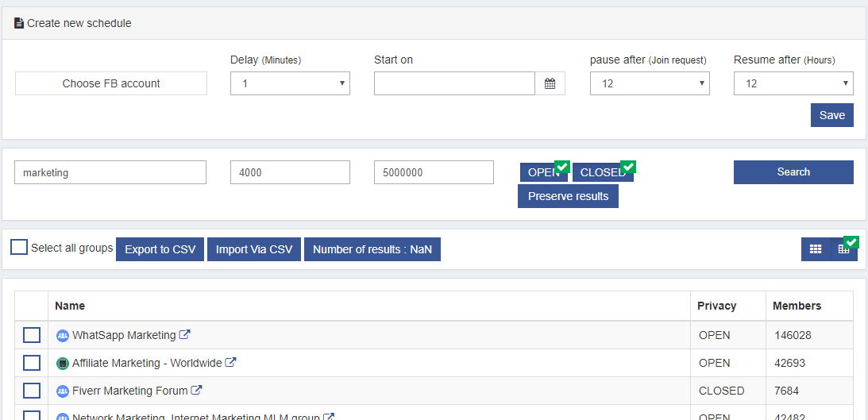Open Affiliate Marketing - Worldwide external link icon
The image size is (868, 420).
click(x=231, y=363)
